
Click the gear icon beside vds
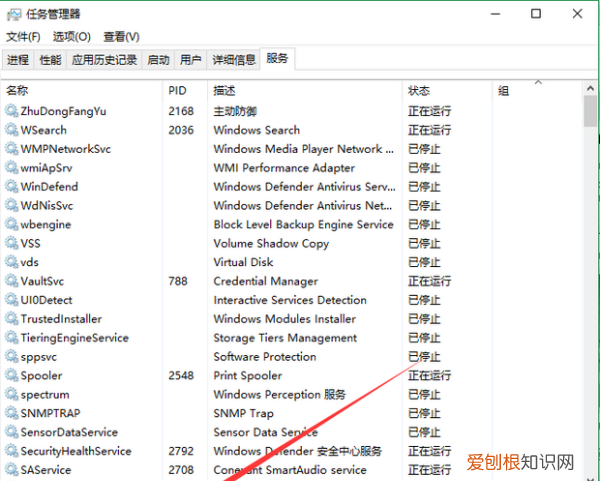click(11, 262)
